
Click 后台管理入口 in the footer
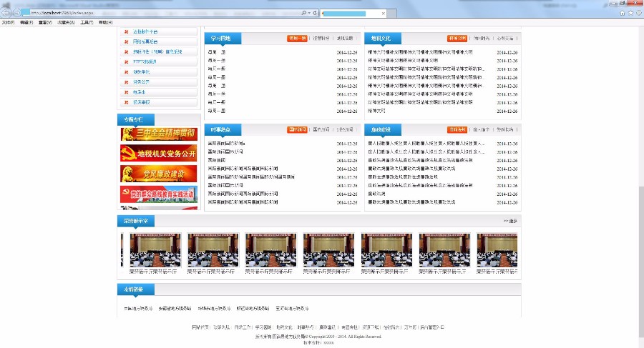click(x=432, y=327)
